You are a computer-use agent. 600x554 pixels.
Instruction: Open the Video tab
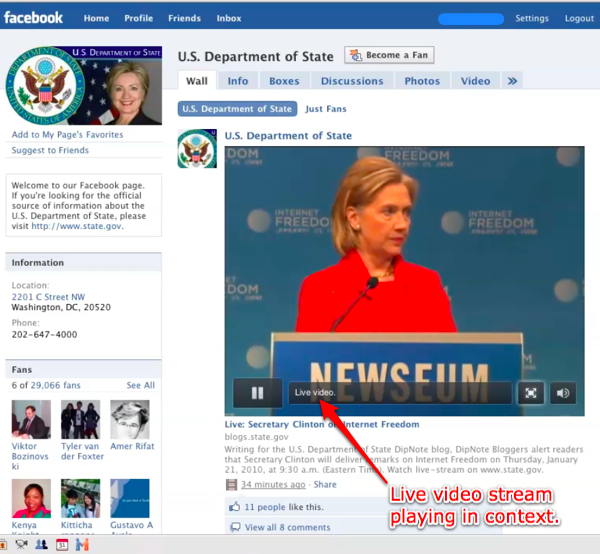tap(476, 81)
